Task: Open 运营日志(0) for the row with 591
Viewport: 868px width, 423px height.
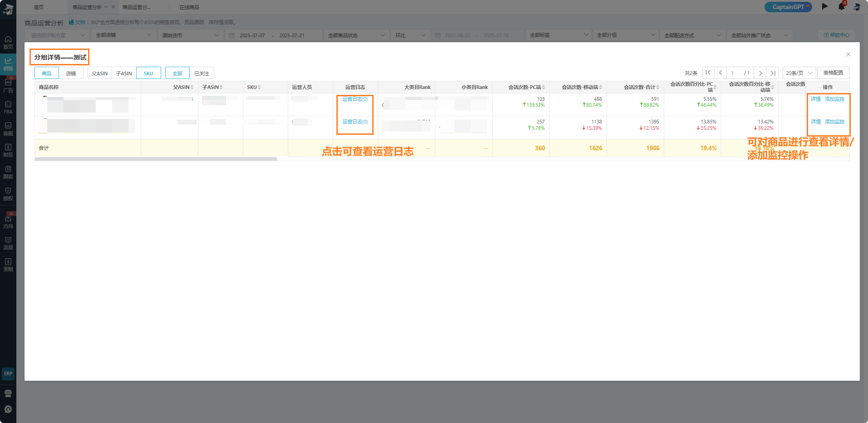Action: point(355,99)
